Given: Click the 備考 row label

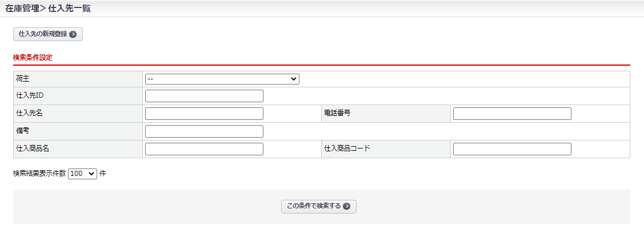Looking at the screenshot, I should tap(23, 131).
